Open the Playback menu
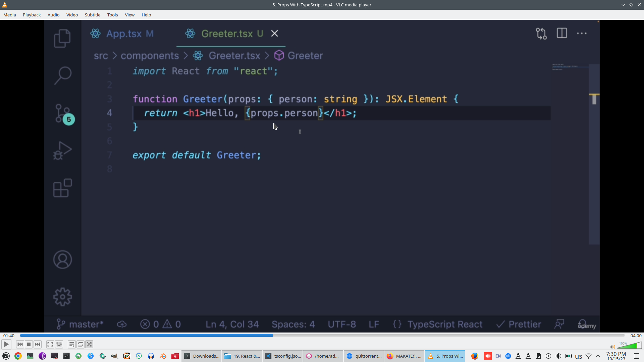 coord(32,15)
